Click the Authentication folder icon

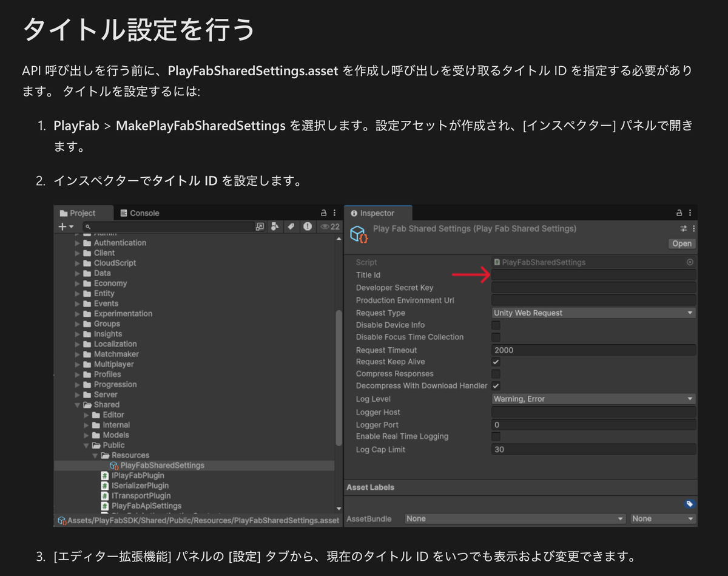pos(87,243)
